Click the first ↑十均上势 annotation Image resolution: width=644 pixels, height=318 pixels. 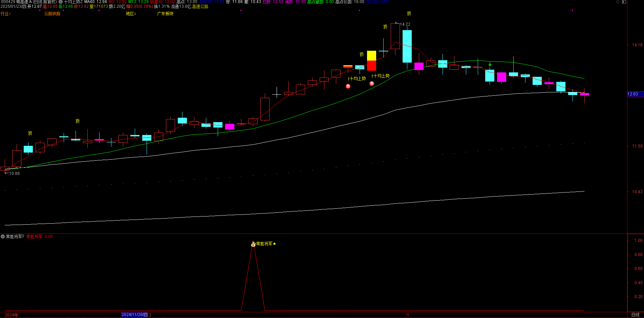pos(357,78)
